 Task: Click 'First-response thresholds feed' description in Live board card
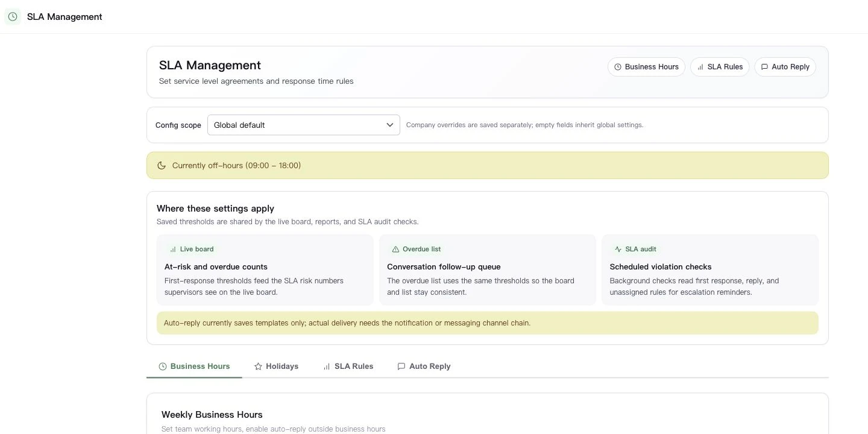(x=254, y=286)
